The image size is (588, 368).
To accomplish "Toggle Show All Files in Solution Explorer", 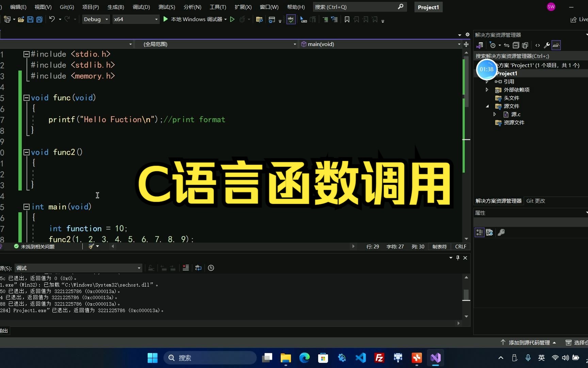I will coord(525,45).
